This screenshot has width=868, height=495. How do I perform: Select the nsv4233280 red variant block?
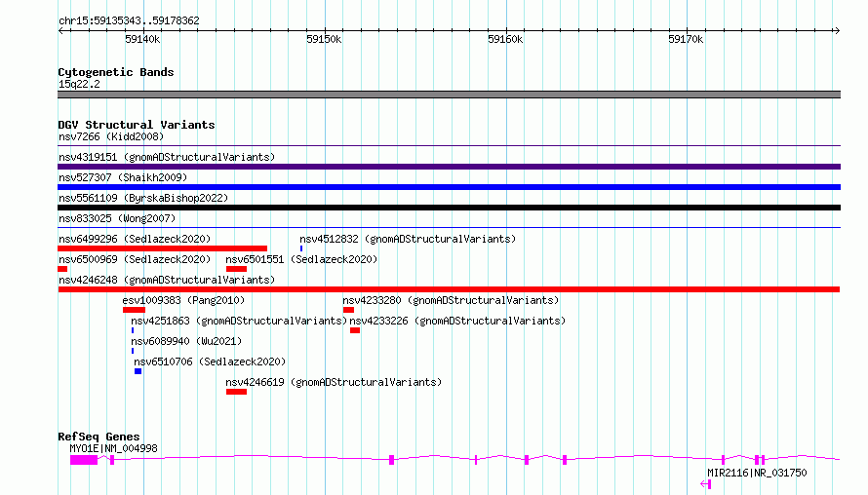[x=348, y=310]
